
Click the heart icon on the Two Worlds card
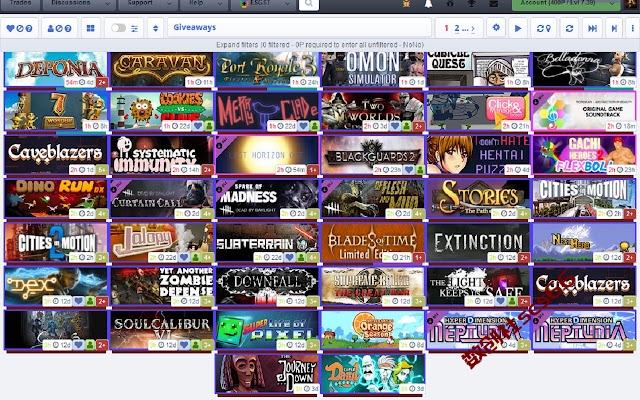tap(395, 126)
